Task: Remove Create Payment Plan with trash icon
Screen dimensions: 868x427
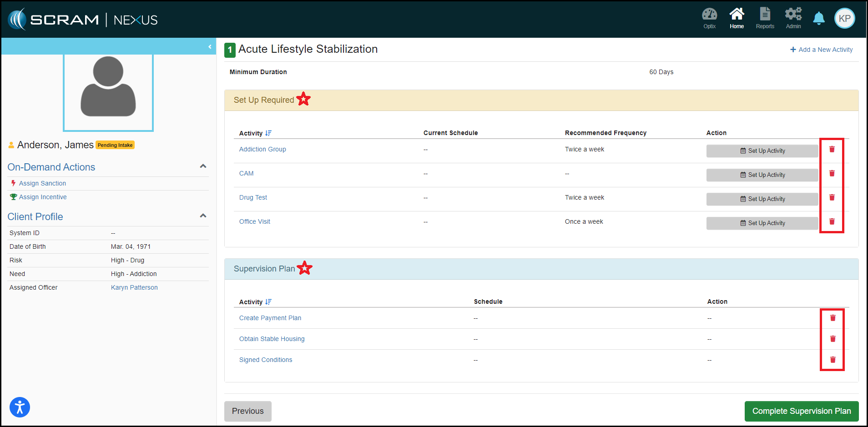Action: click(x=833, y=318)
